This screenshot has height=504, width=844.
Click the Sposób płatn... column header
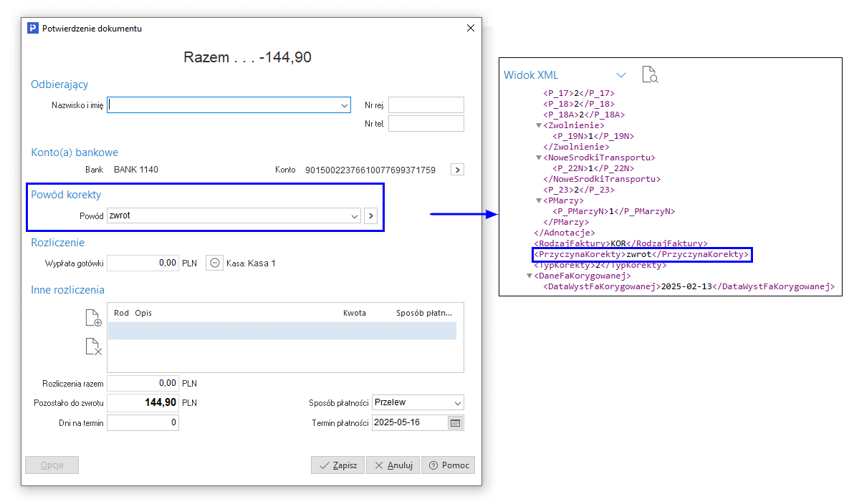424,313
